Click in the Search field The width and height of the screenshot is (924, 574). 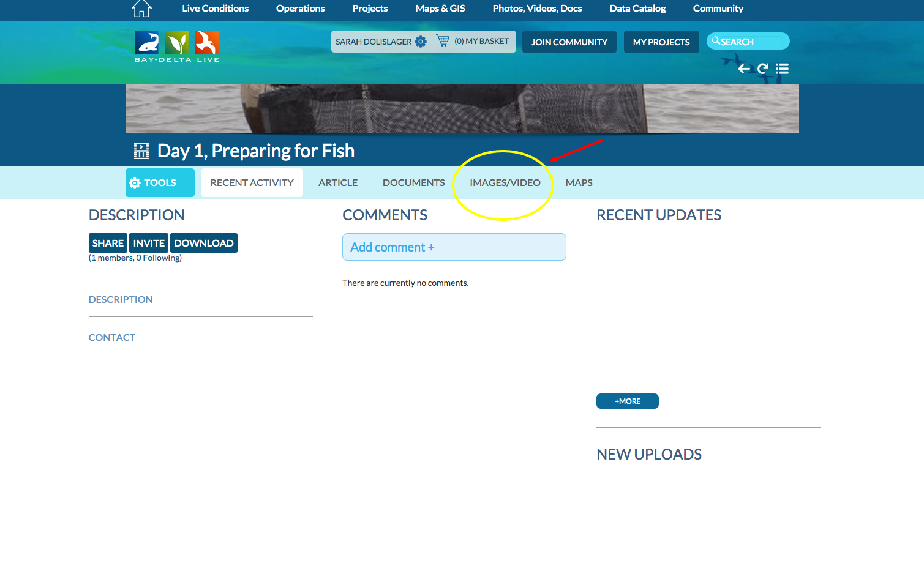tap(752, 42)
